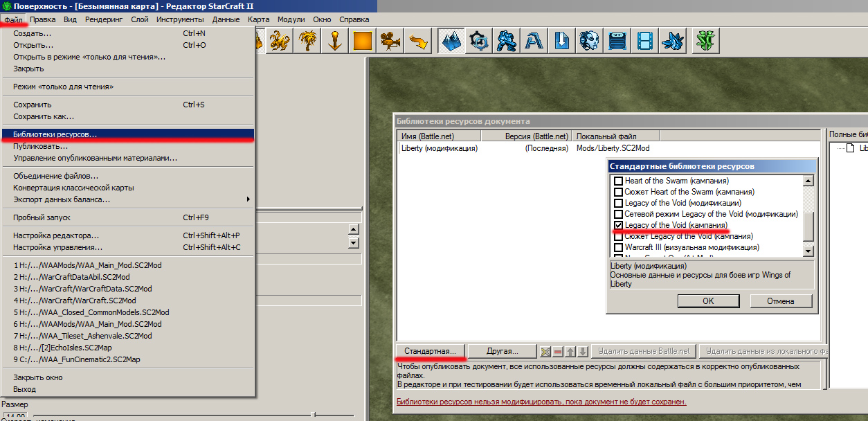
Task: Click the remove X icon next to Другая button
Action: [545, 351]
